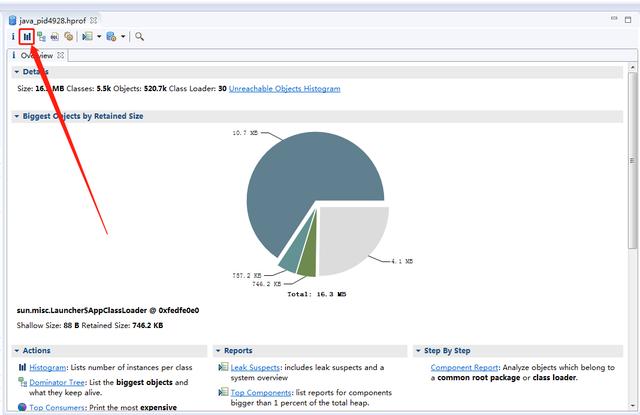Close the java_pid4928.hprof tab
This screenshot has height=415, width=640.
(93, 20)
